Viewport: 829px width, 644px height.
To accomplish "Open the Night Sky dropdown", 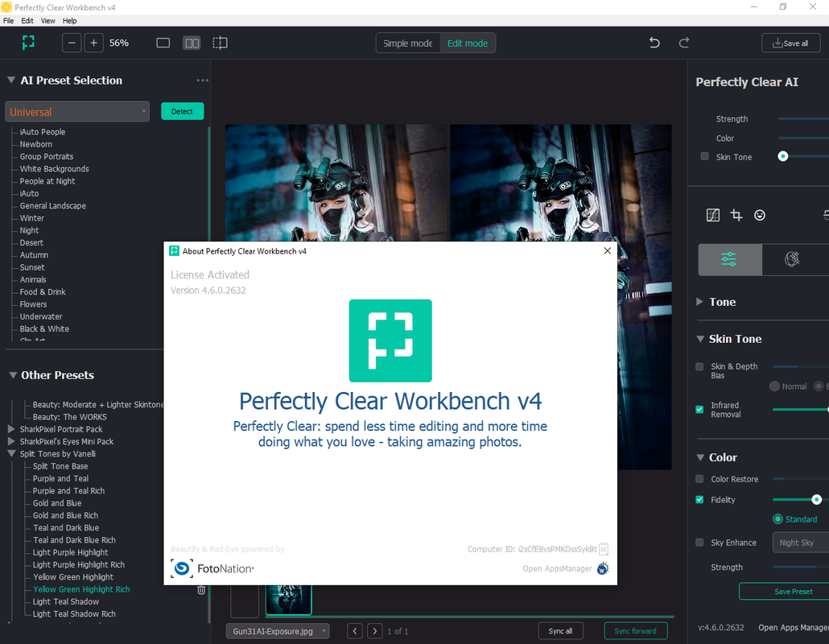I will [x=801, y=543].
